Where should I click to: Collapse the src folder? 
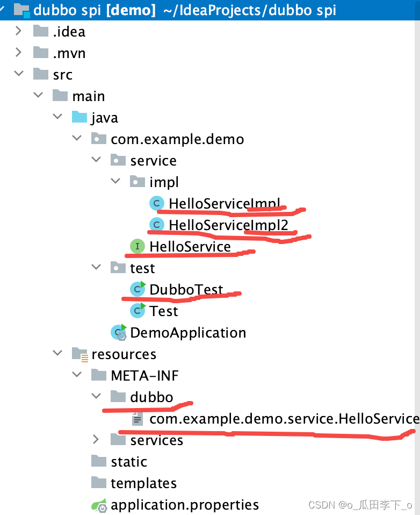click(19, 73)
